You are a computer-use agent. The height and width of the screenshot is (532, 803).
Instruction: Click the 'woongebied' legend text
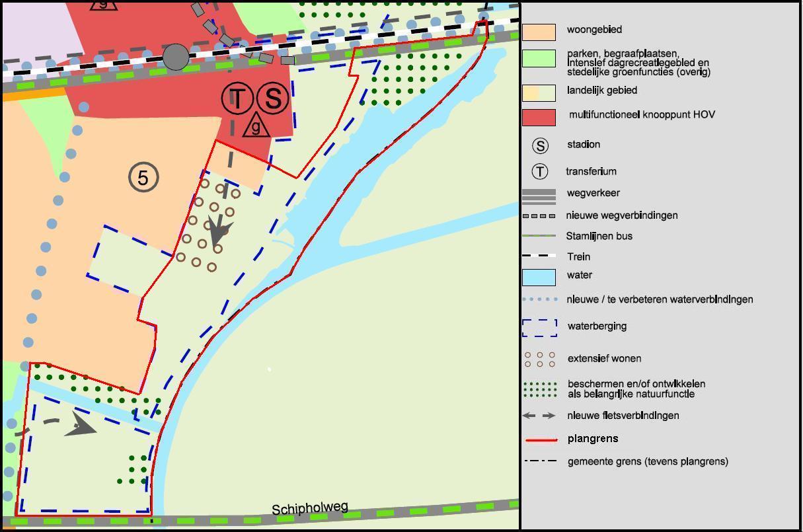[594, 30]
